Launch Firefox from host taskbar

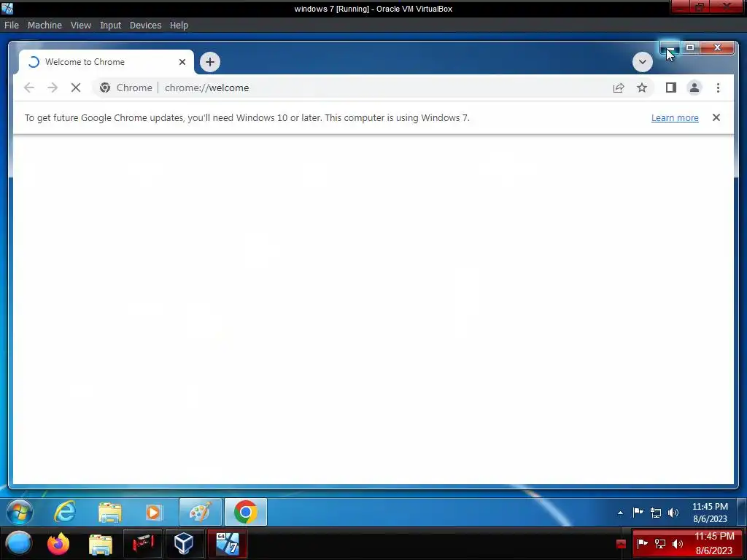pyautogui.click(x=58, y=543)
